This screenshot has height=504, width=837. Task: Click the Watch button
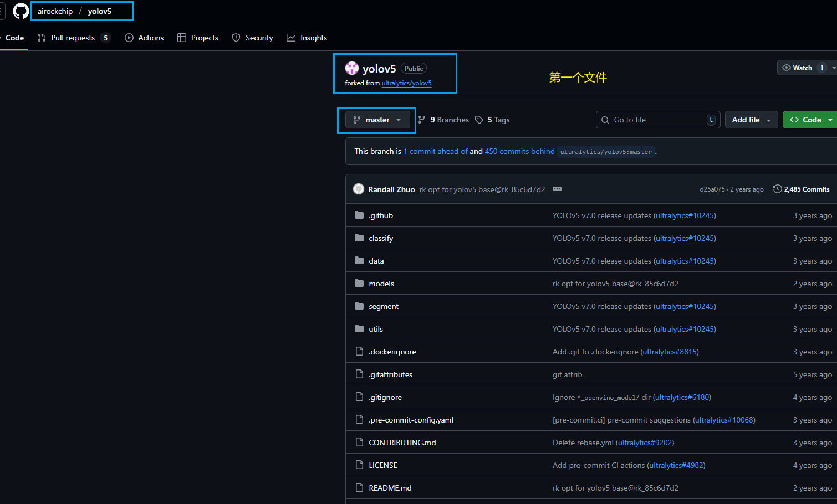[x=803, y=68]
